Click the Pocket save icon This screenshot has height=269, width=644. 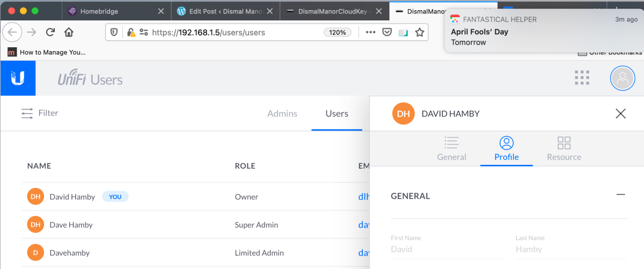[x=386, y=32]
